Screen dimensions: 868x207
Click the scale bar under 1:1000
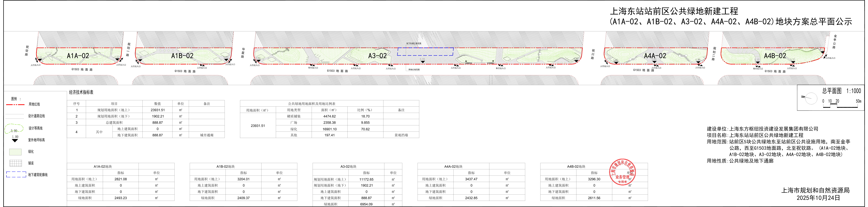(x=840, y=106)
